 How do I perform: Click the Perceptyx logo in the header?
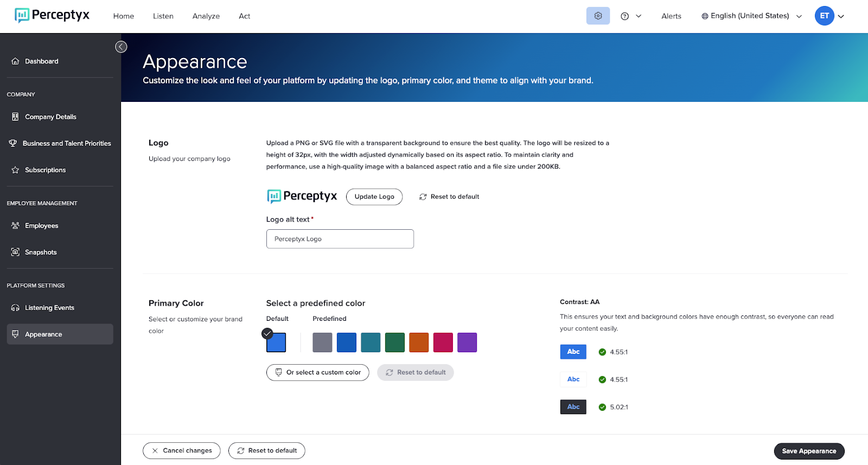(x=52, y=16)
